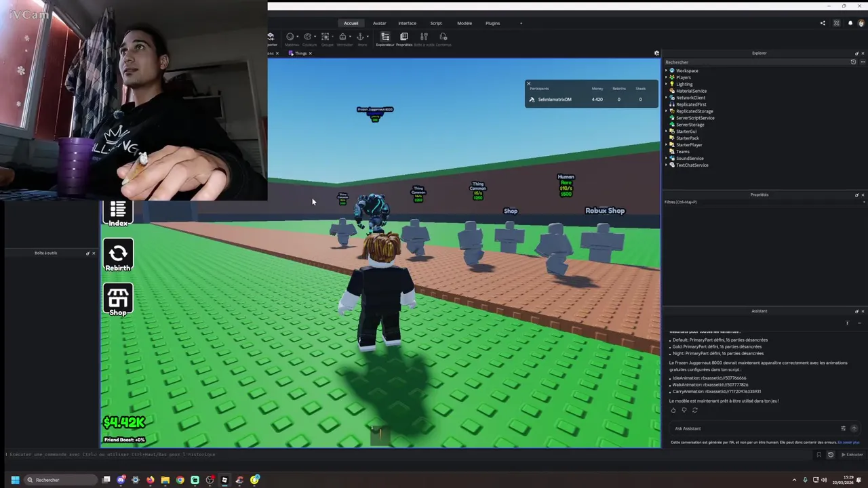The height and width of the screenshot is (488, 868).
Task: Open the Index menu in game
Action: [x=118, y=213]
